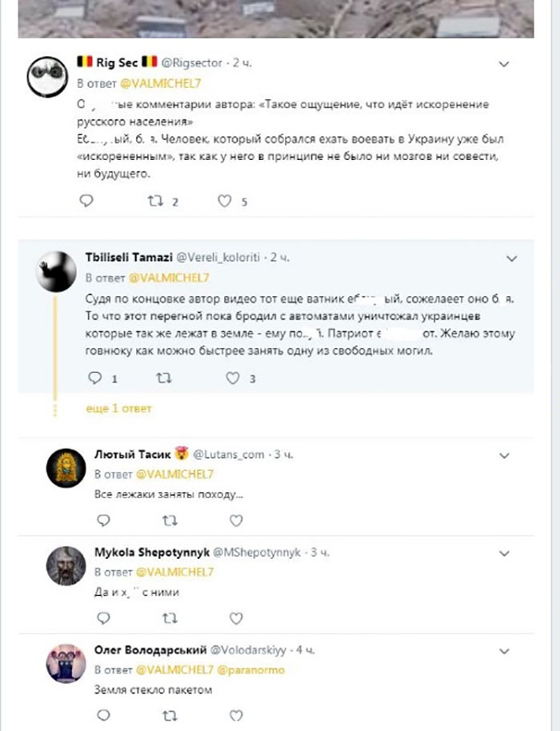Open Tbiliseli Tamazi tweet options chevron
Screen dimensions: 560x731
(513, 258)
